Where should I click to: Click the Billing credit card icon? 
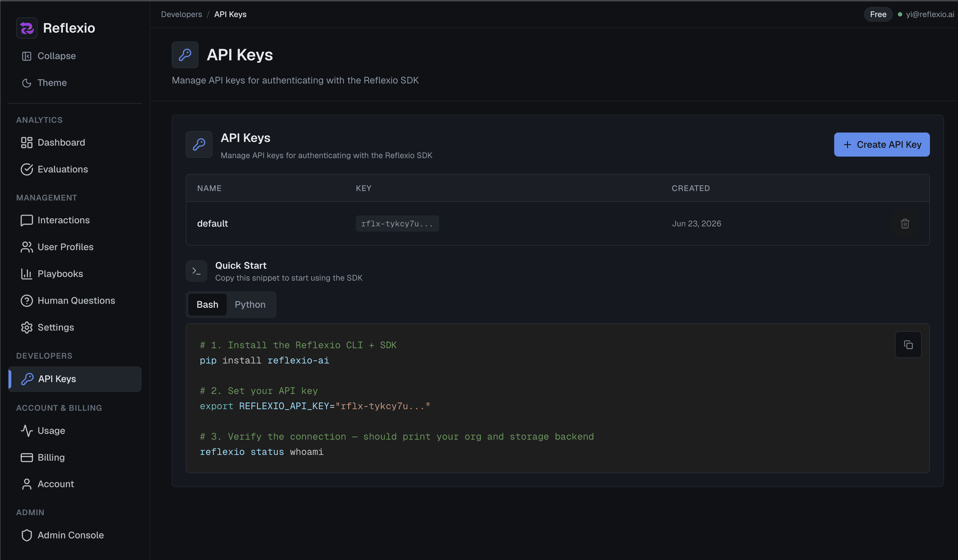(27, 457)
